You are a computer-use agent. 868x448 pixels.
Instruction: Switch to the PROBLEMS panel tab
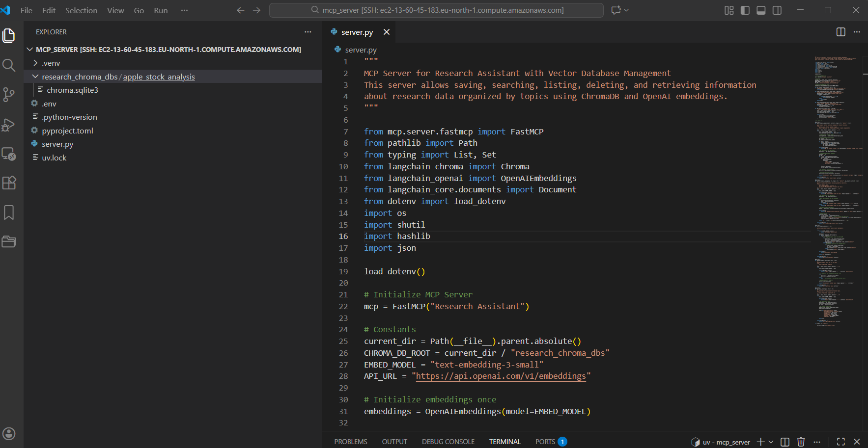click(351, 442)
